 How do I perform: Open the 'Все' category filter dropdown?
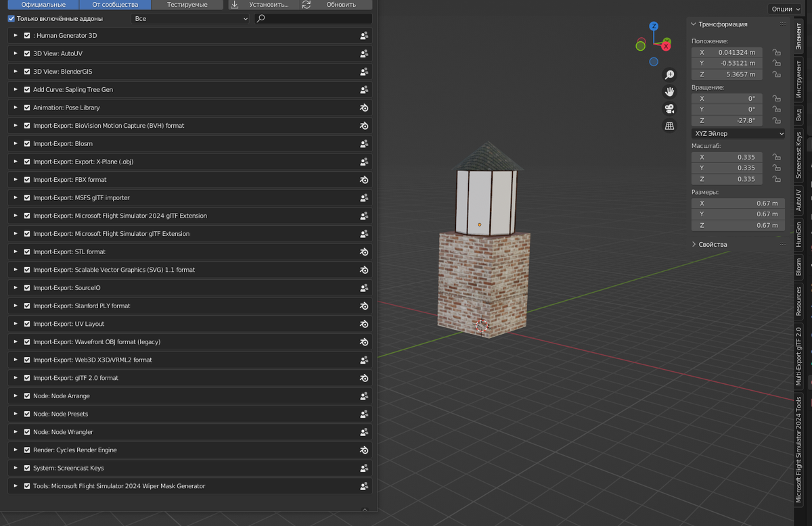click(191, 19)
